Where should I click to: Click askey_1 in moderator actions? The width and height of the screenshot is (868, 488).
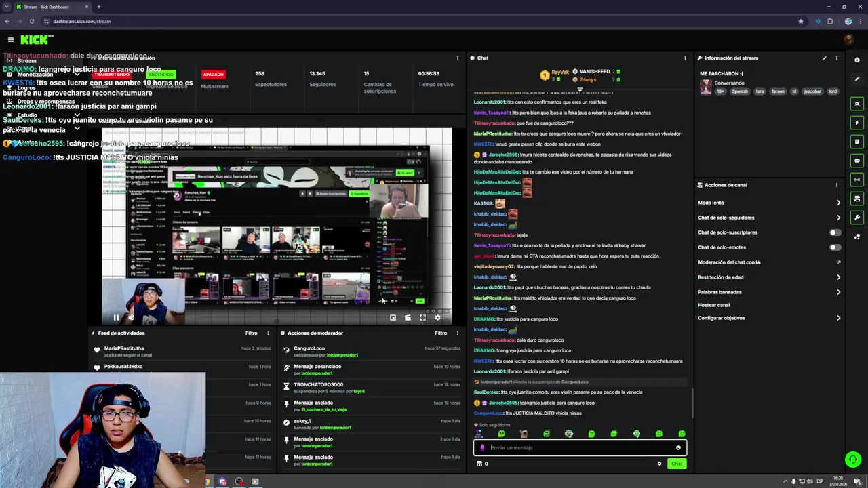302,421
